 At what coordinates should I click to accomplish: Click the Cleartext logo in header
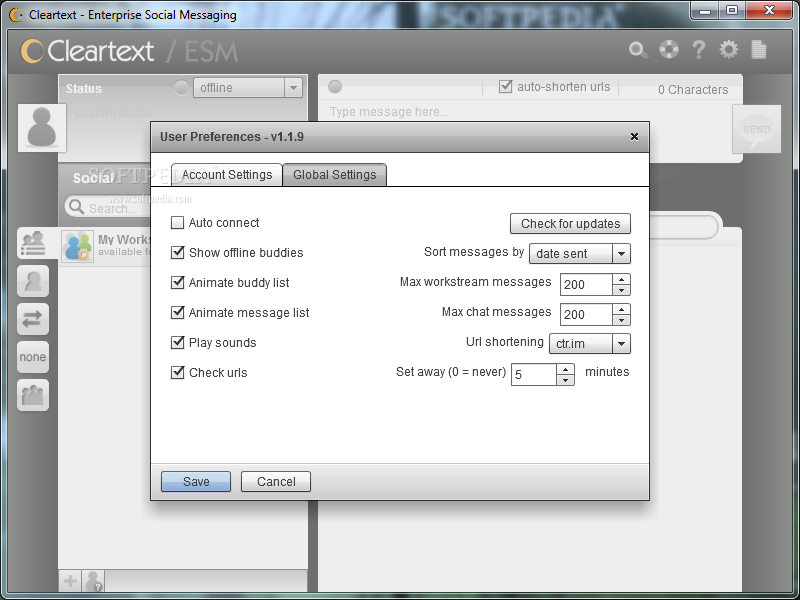(x=87, y=51)
